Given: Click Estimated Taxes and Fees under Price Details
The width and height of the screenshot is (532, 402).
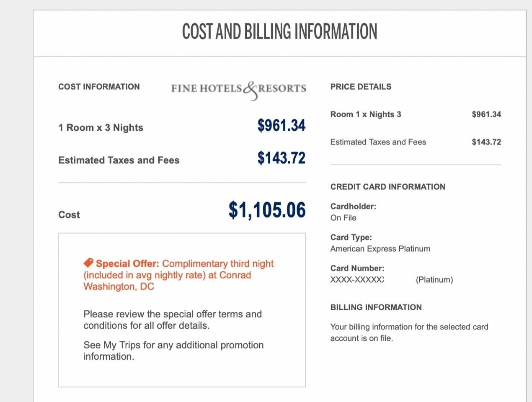Looking at the screenshot, I should (x=378, y=142).
